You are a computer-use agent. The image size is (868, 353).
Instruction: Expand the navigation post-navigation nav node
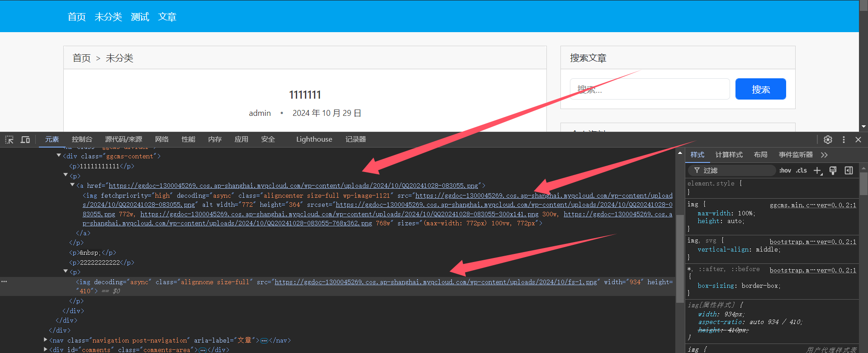pos(45,340)
